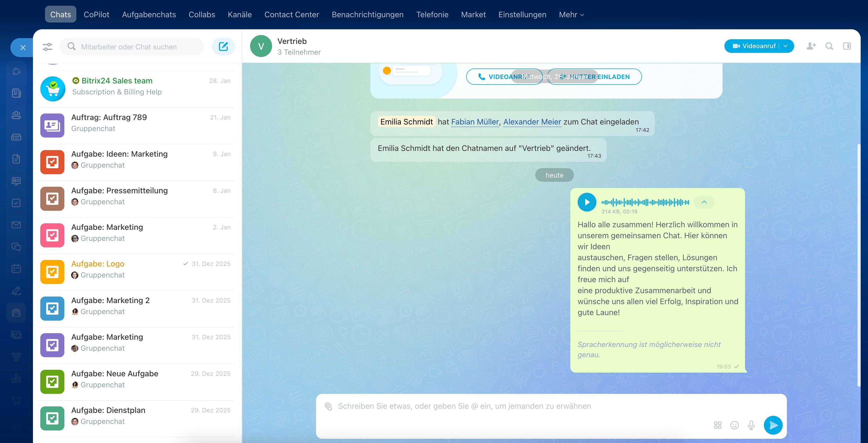Image resolution: width=868 pixels, height=443 pixels.
Task: Open the chat list filter settings icon
Action: click(48, 47)
